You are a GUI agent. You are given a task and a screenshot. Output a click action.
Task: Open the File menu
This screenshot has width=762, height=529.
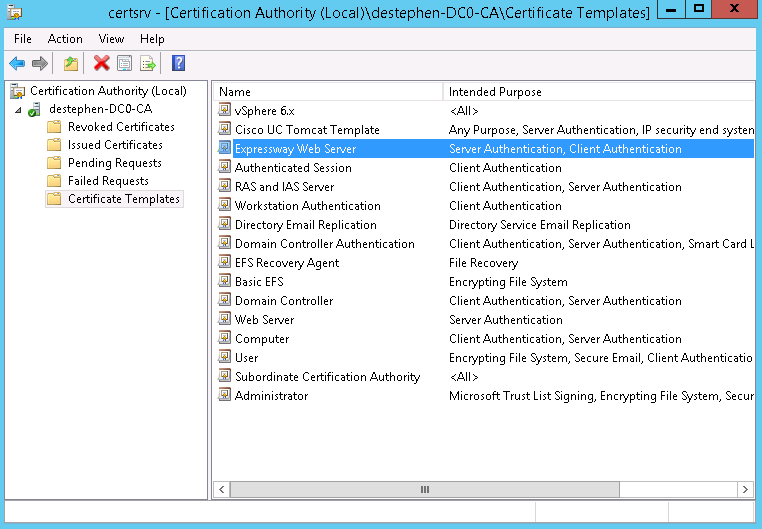(x=22, y=39)
